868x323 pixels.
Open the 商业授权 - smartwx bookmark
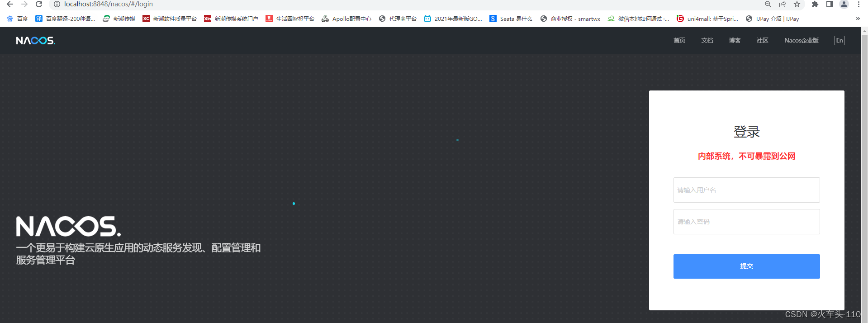tap(570, 19)
